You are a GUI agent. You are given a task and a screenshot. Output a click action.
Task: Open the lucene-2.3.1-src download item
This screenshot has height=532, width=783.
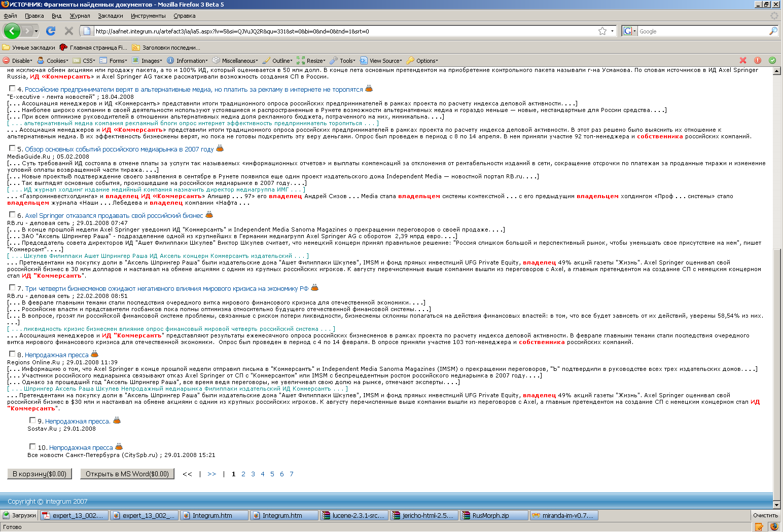pos(353,515)
